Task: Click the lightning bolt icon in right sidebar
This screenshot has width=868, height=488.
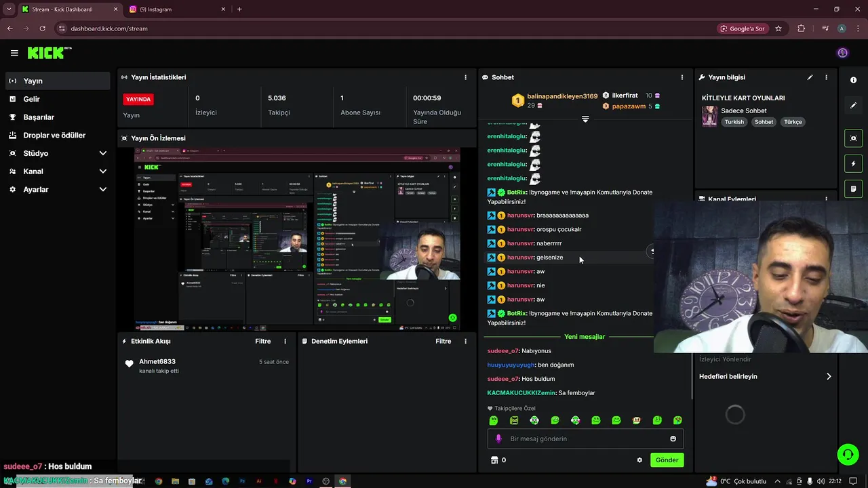Action: pos(853,163)
